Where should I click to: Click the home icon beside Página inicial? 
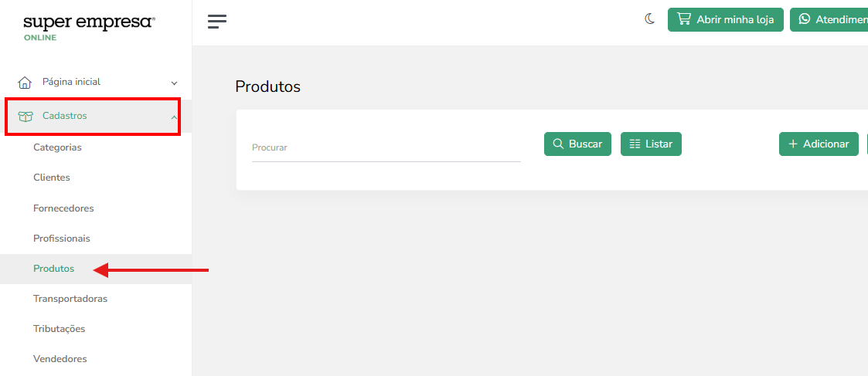(x=25, y=83)
